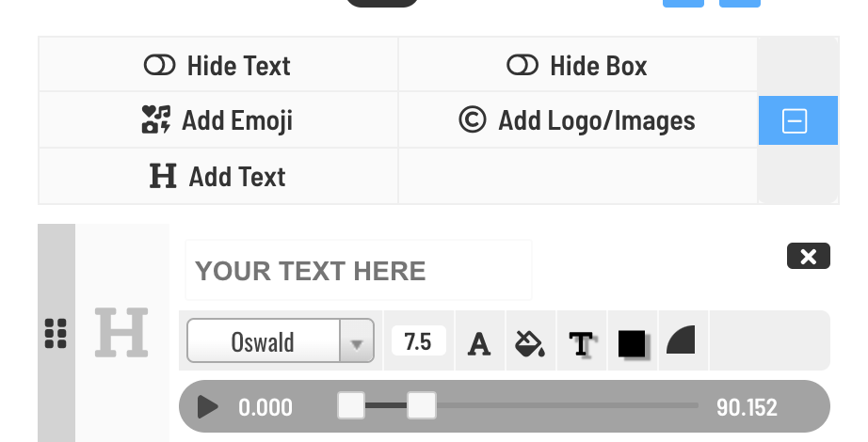Click the right timeline range handle
The height and width of the screenshot is (442, 868).
[x=422, y=405]
